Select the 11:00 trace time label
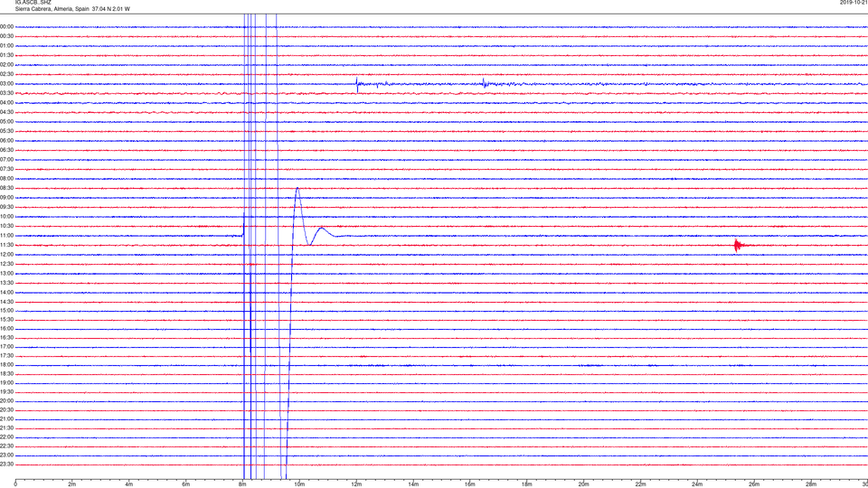Screen dimensions: 868x488 pos(6,235)
